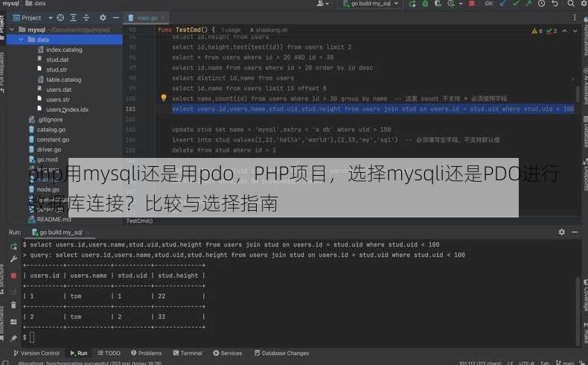The height and width of the screenshot is (365, 588).
Task: Open Run panel gear settings
Action: tap(562, 232)
